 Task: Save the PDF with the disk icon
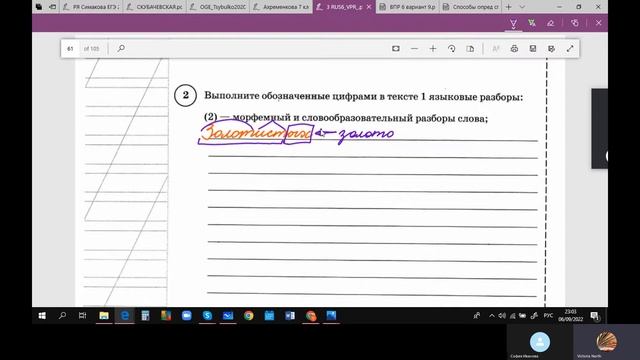(533, 49)
